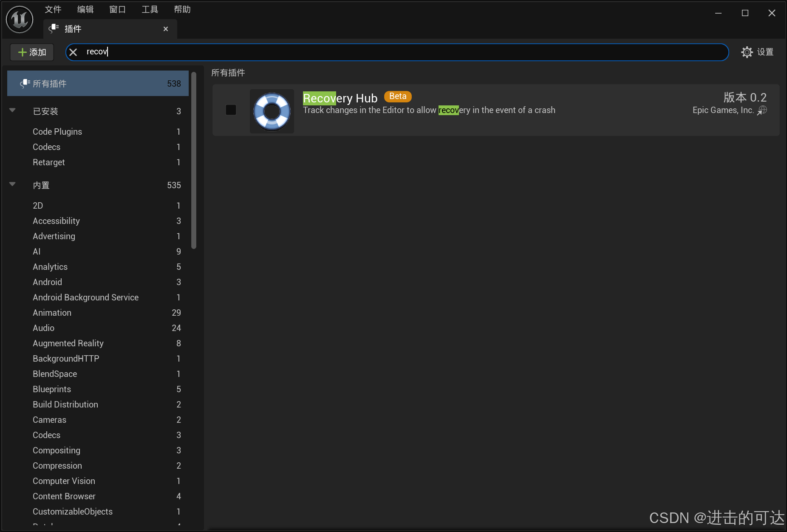Collapse the 已安装 category

(12, 110)
